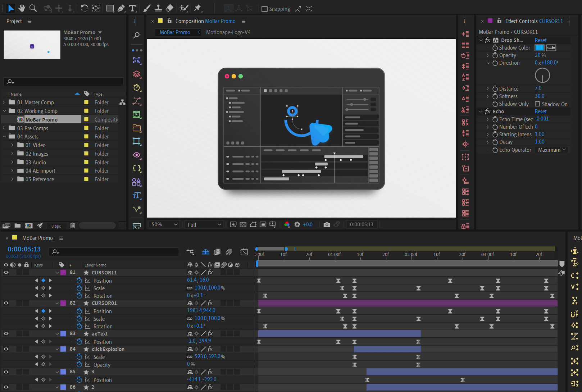Image resolution: width=582 pixels, height=392 pixels.
Task: Click the Shadow Color swatch
Action: [x=540, y=47]
